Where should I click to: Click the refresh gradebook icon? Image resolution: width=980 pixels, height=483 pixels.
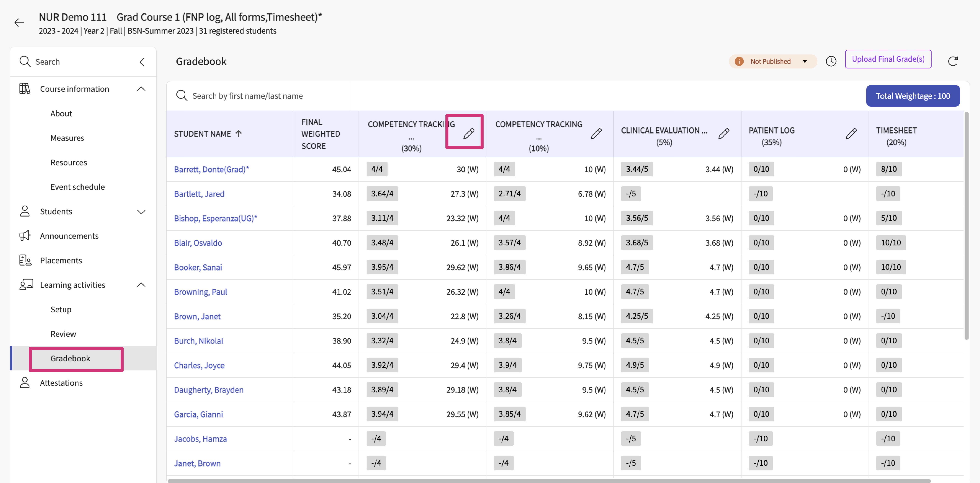(x=953, y=61)
